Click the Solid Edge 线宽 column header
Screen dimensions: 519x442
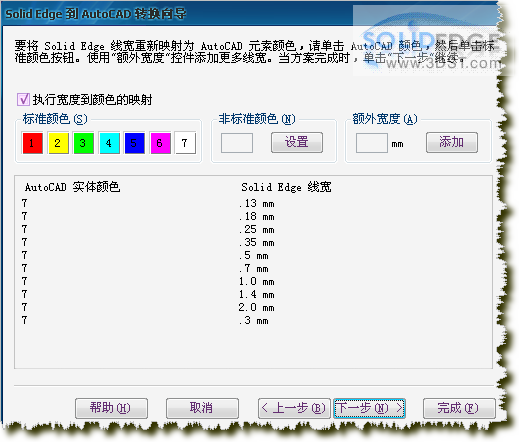(x=286, y=187)
